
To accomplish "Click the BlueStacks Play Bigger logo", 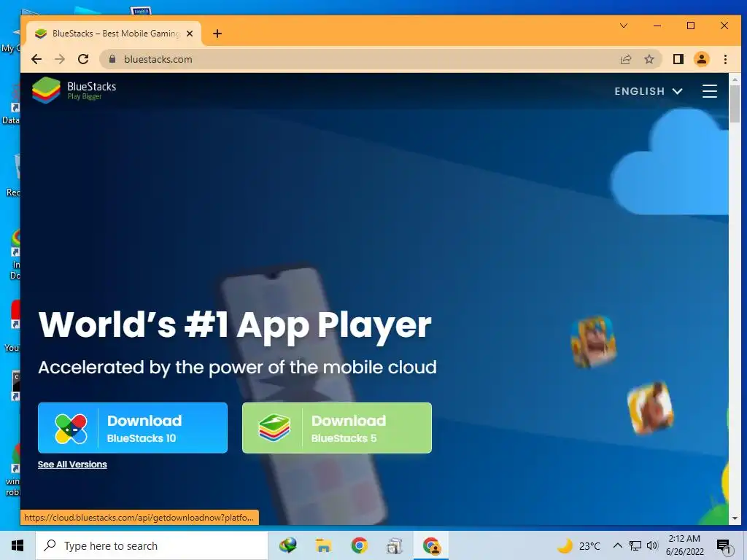I will point(74,90).
